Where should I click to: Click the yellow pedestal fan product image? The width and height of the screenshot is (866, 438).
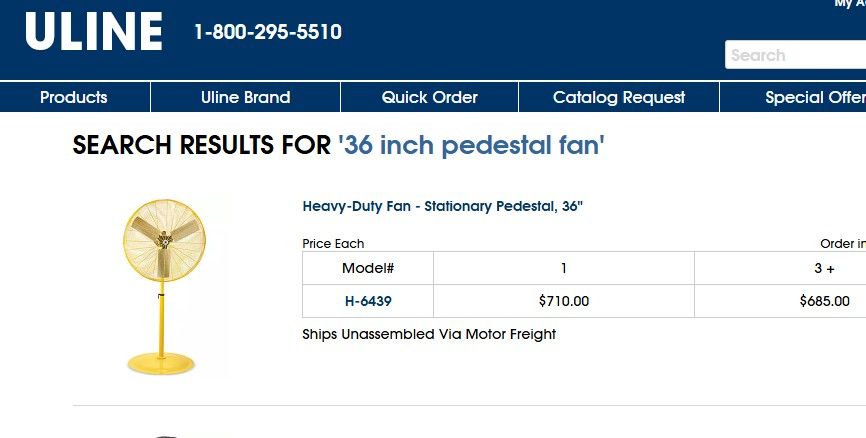click(163, 285)
